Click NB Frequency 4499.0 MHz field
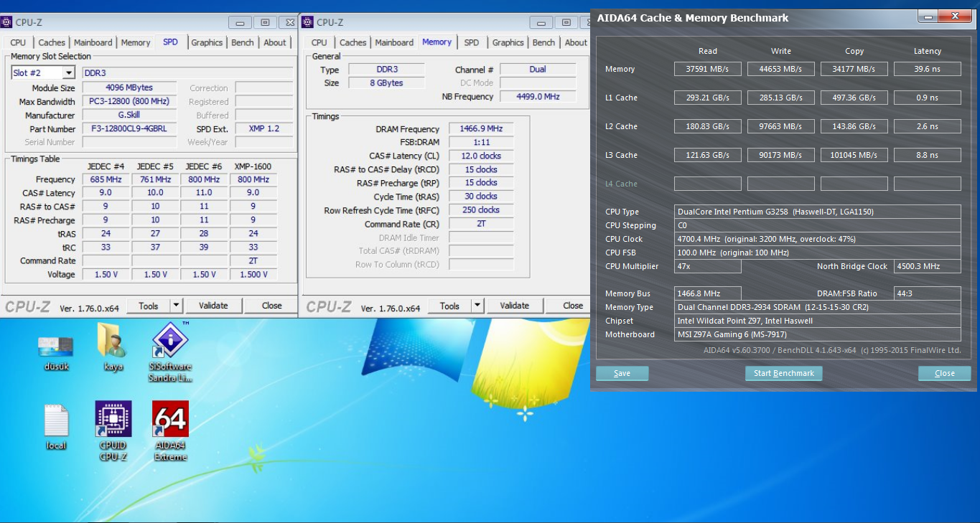The image size is (980, 523). click(x=538, y=96)
